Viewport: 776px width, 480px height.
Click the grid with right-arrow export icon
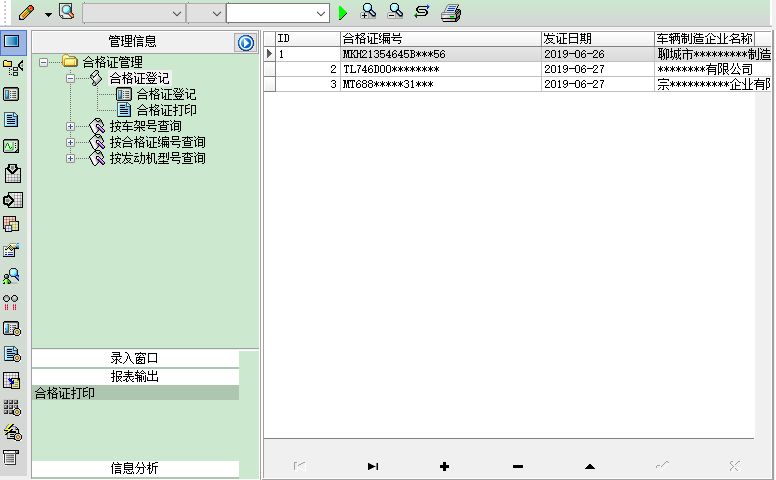(12, 200)
